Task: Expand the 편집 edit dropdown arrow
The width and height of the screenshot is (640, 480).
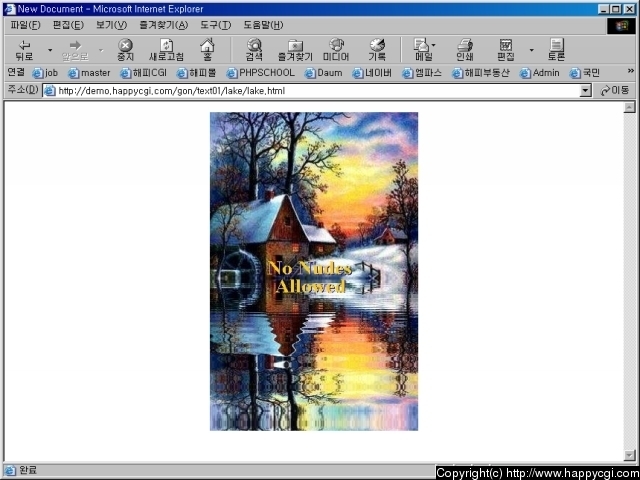Action: [531, 50]
